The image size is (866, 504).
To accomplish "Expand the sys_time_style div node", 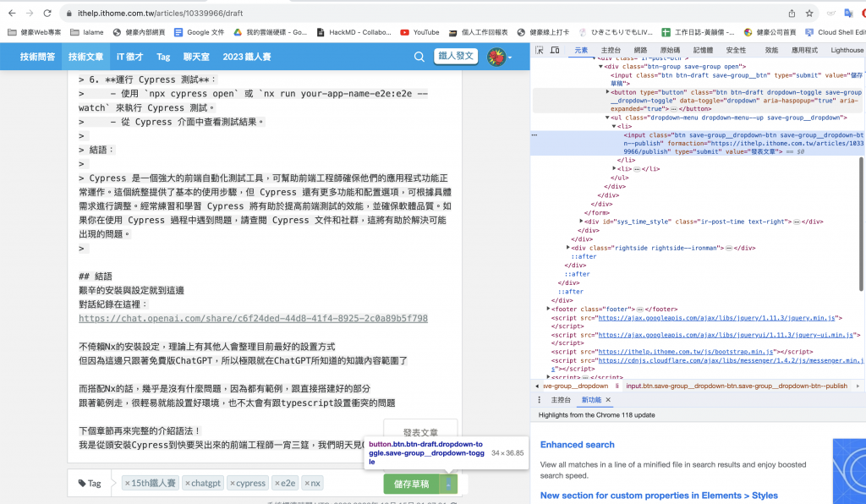I will click(580, 222).
